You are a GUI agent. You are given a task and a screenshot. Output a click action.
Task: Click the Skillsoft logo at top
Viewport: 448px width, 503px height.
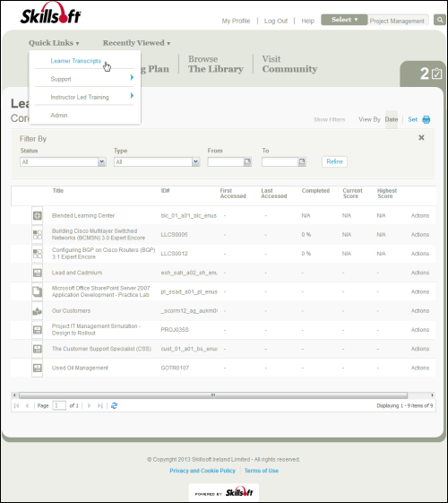[x=50, y=13]
